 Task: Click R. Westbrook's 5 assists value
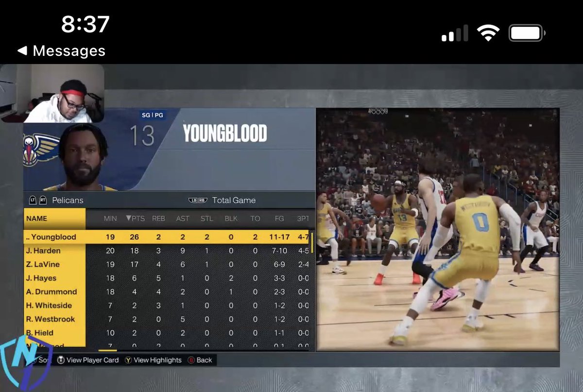(183, 319)
